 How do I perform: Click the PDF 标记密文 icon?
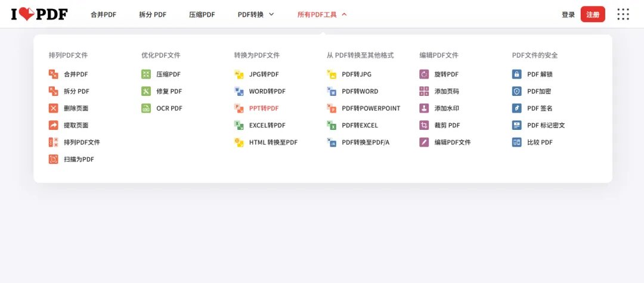pyautogui.click(x=516, y=125)
